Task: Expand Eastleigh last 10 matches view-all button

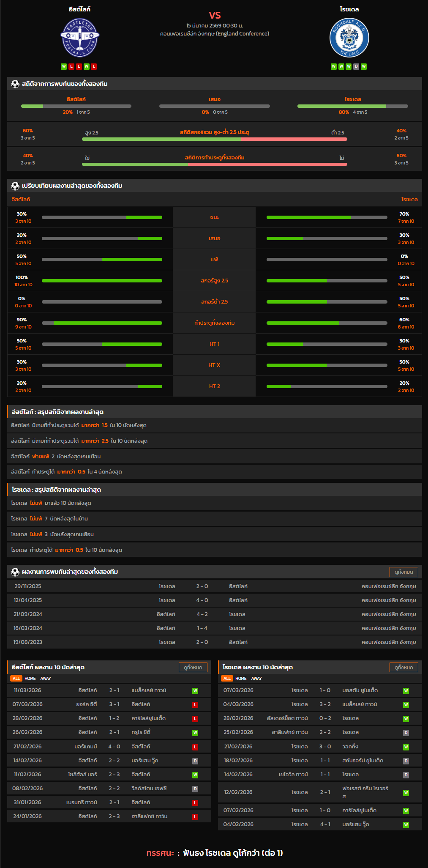Action: (193, 668)
